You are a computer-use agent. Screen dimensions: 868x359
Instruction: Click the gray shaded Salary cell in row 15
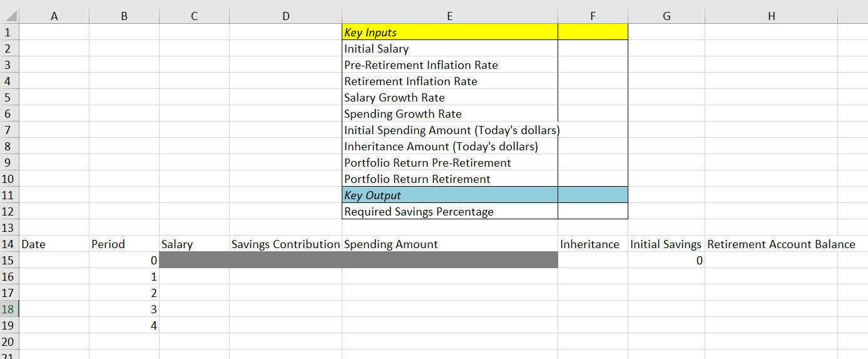(x=195, y=261)
